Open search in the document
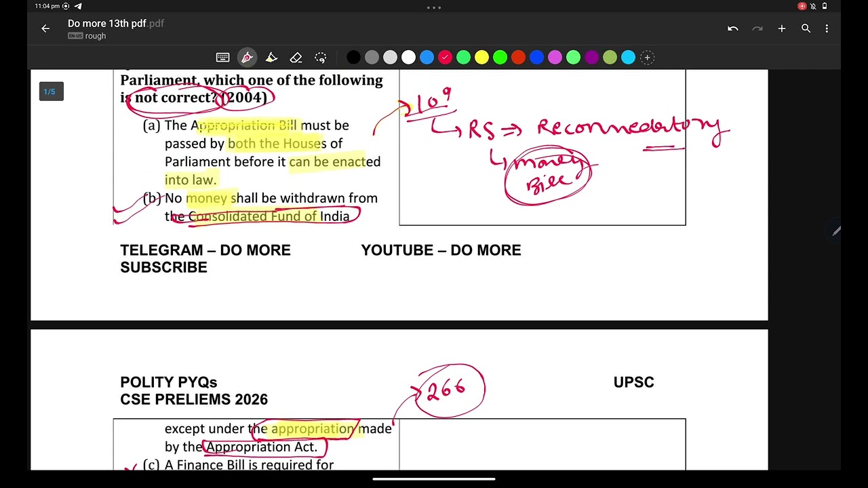This screenshot has height=488, width=868. (806, 28)
